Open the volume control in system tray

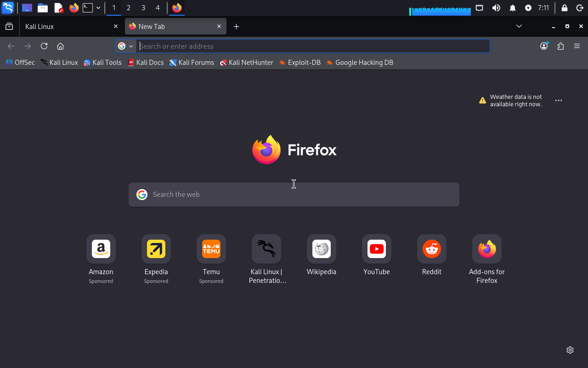496,8
